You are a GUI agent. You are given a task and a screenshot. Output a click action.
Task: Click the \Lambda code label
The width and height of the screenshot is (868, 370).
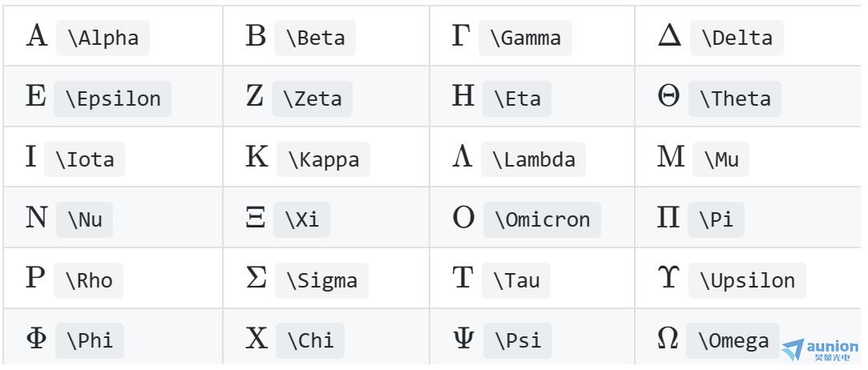pyautogui.click(x=533, y=159)
